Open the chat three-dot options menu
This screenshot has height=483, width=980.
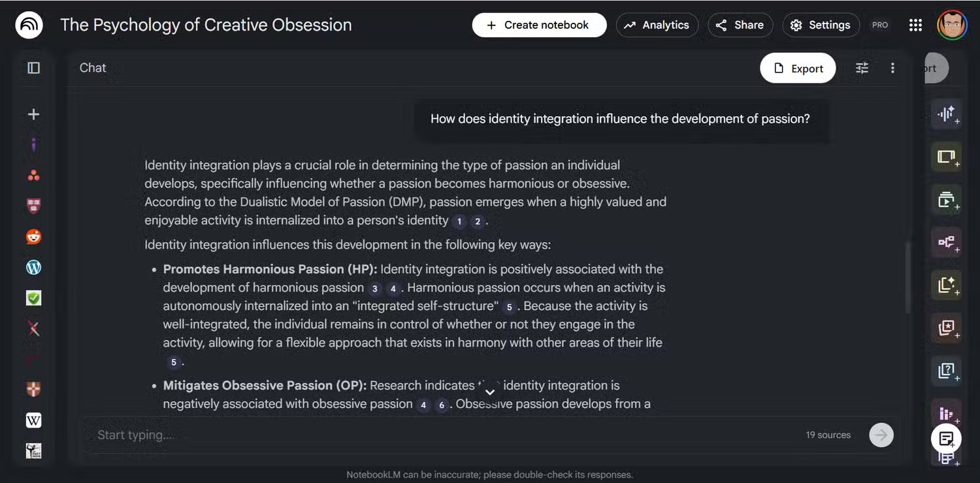[x=892, y=68]
